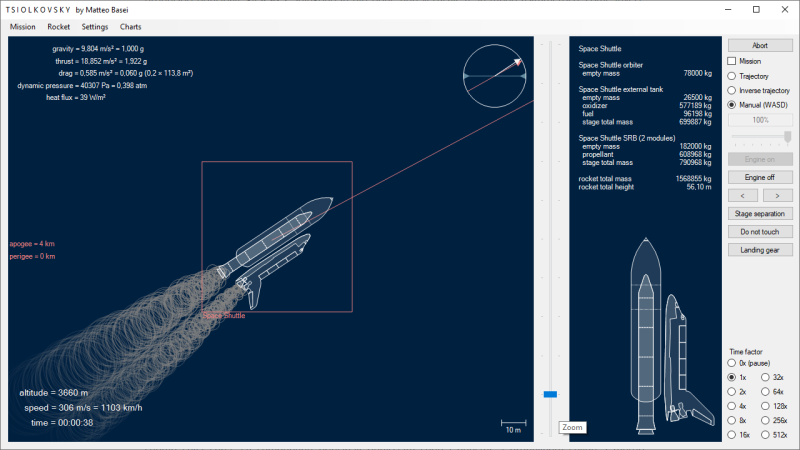Click the rocket total mass value
Screen dimensions: 800x450
pyautogui.click(x=693, y=179)
